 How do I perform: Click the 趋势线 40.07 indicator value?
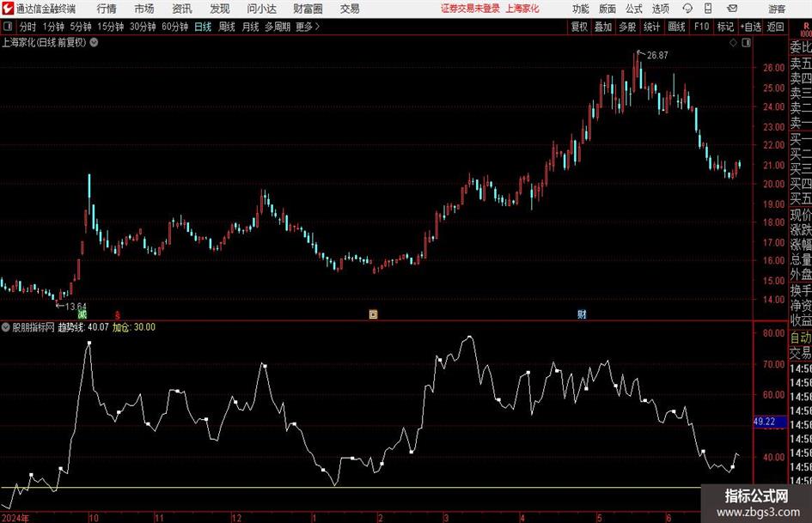click(82, 327)
